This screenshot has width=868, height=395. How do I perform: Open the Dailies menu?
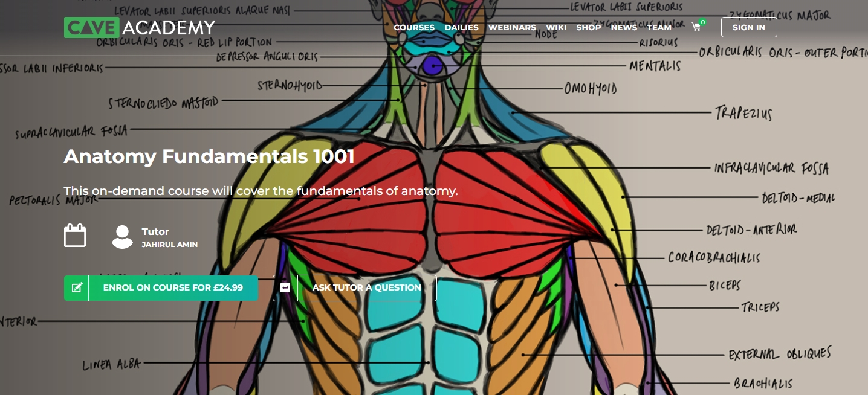[461, 27]
